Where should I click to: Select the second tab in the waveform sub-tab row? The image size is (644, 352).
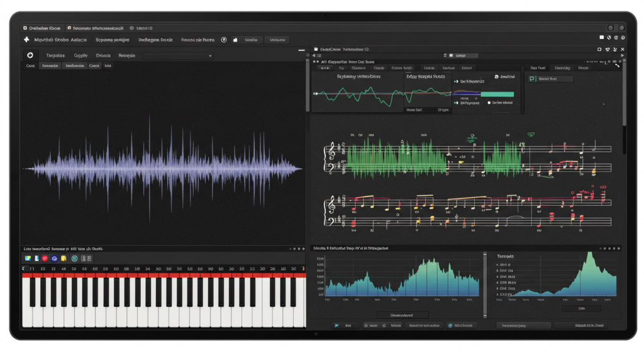[x=50, y=65]
